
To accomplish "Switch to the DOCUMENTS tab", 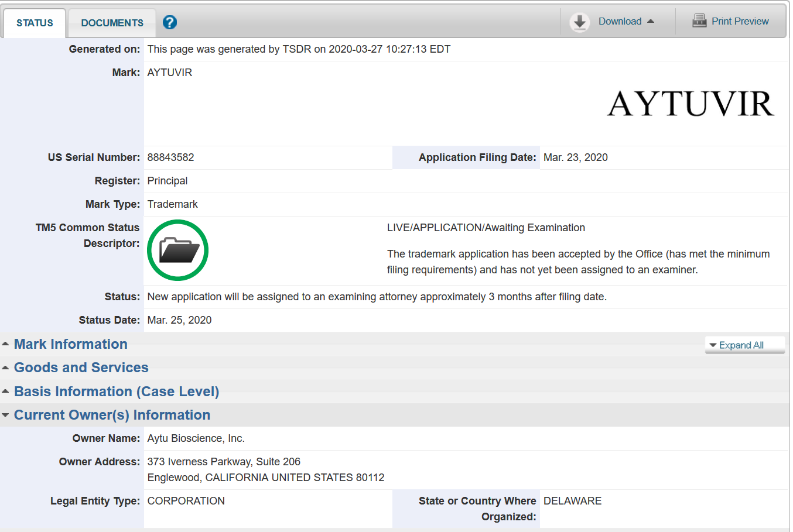I will point(111,22).
